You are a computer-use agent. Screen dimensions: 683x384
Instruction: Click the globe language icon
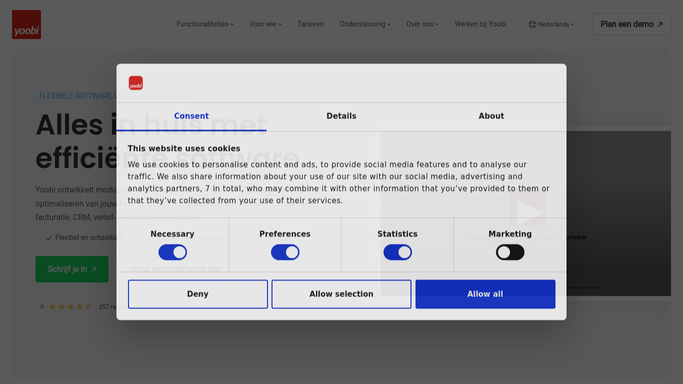(532, 24)
